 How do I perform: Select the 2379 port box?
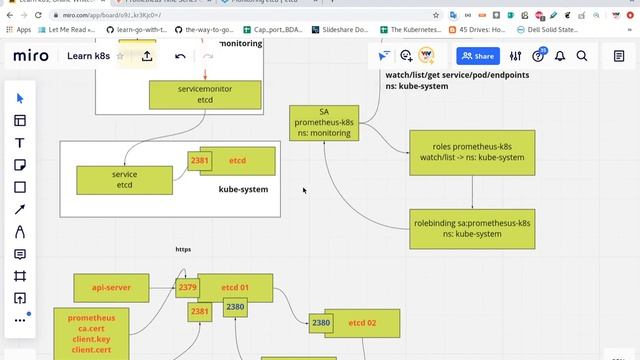(x=187, y=288)
